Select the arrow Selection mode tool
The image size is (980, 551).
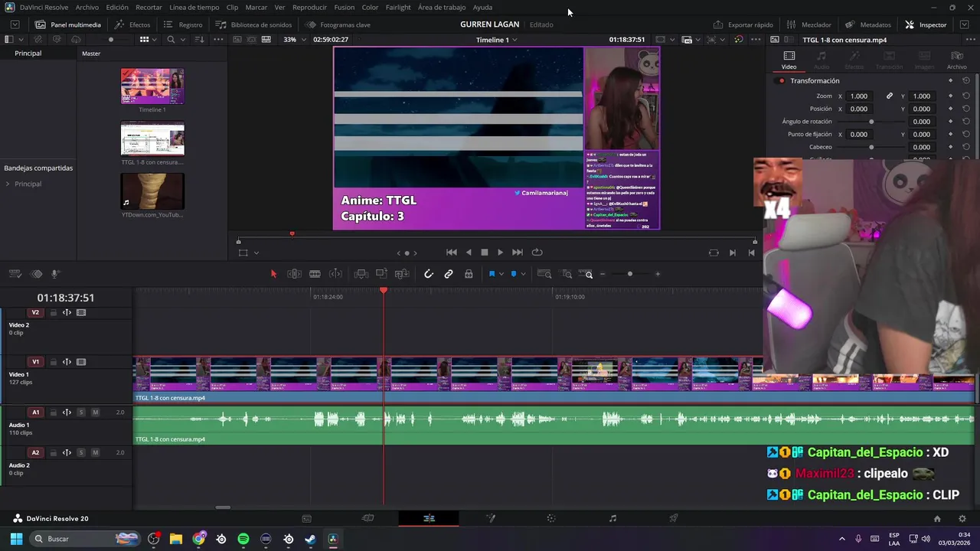[x=273, y=274]
